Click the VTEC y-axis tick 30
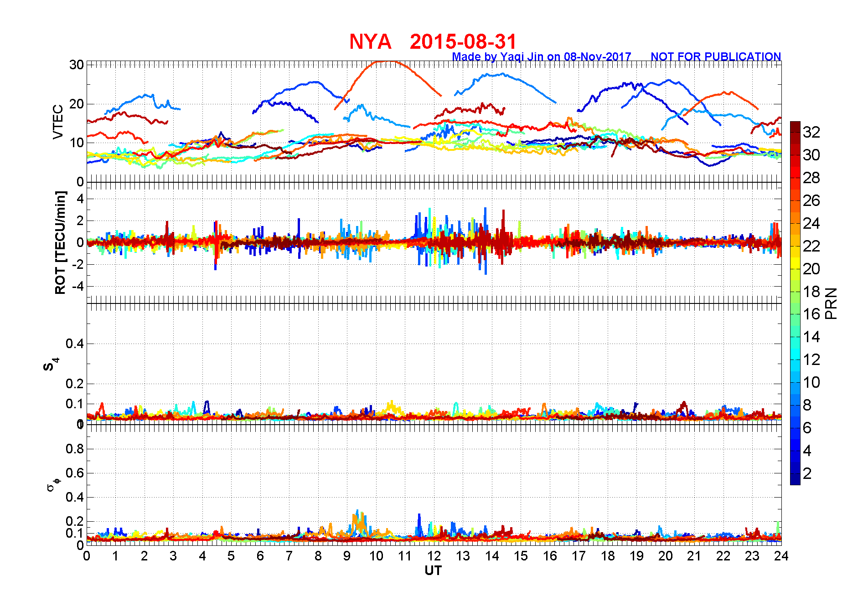The width and height of the screenshot is (868, 606). point(77,65)
